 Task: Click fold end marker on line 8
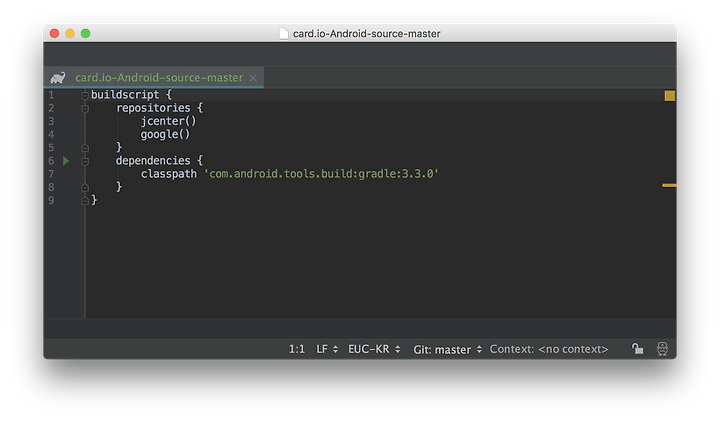click(85, 187)
